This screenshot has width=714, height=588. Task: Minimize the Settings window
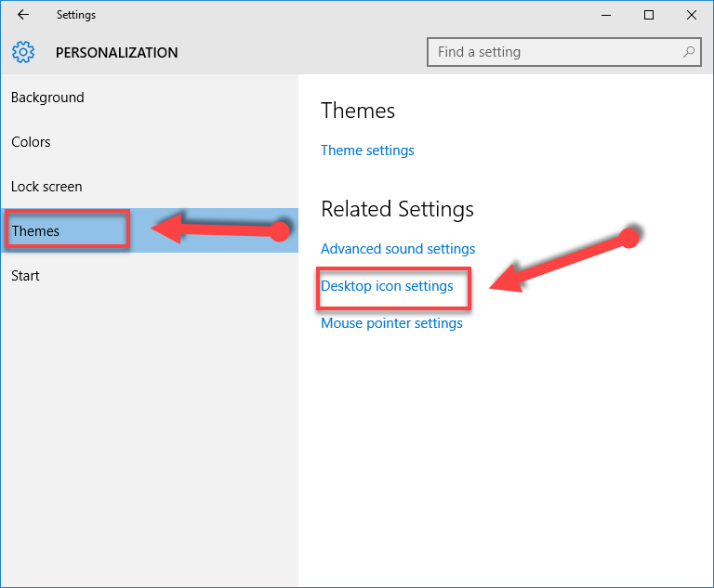tap(606, 15)
